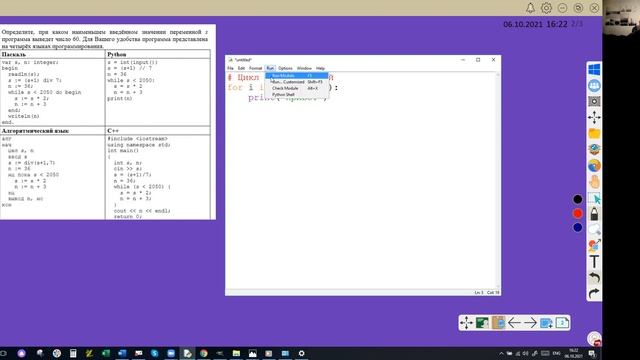Open the settings gear at top right
The width and height of the screenshot is (640, 360).
coord(546,8)
